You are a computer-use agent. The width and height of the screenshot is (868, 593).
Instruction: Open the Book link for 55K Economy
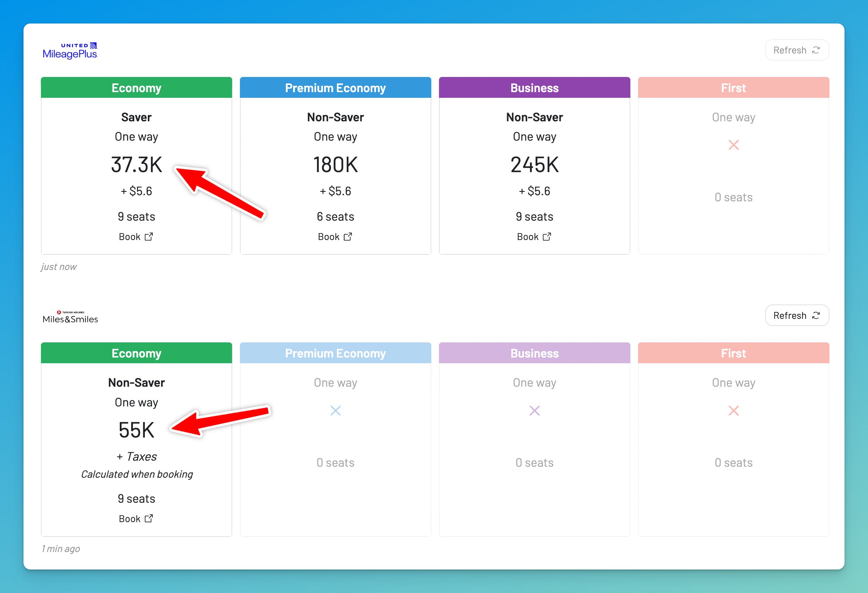coord(130,518)
